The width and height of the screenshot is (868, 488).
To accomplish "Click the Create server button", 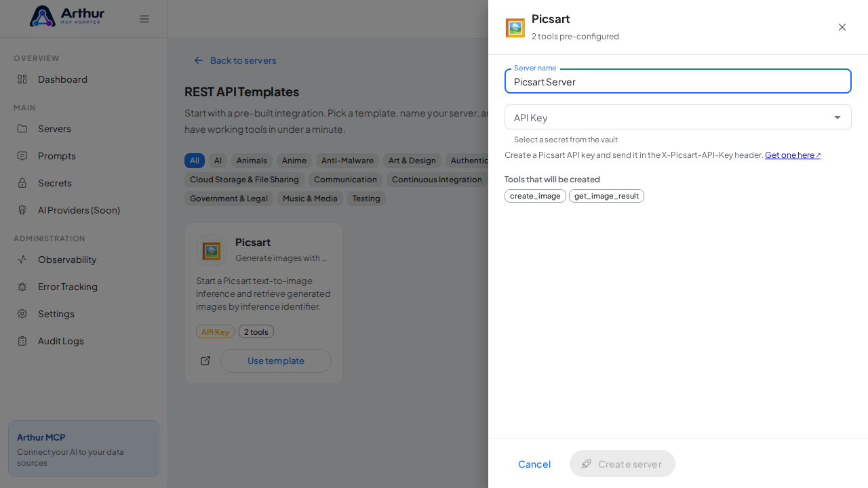I will (623, 464).
